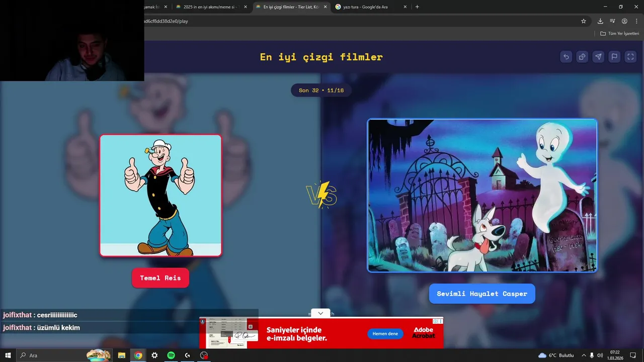Open Chrome downloads icon
This screenshot has height=362, width=644.
pyautogui.click(x=600, y=21)
